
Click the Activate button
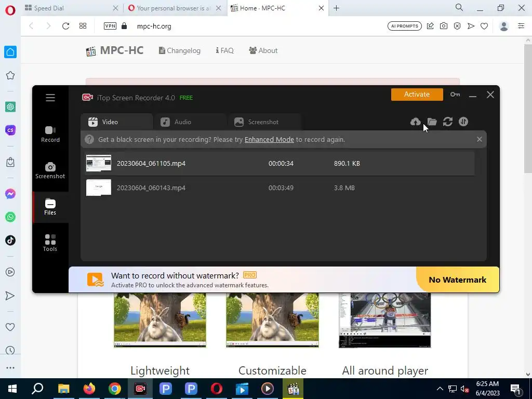click(417, 95)
